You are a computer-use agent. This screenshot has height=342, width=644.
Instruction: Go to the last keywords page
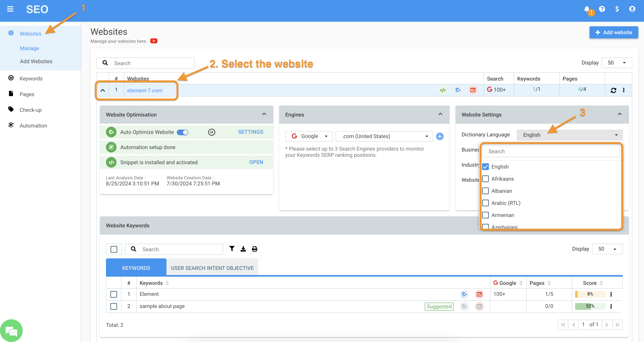[618, 325]
